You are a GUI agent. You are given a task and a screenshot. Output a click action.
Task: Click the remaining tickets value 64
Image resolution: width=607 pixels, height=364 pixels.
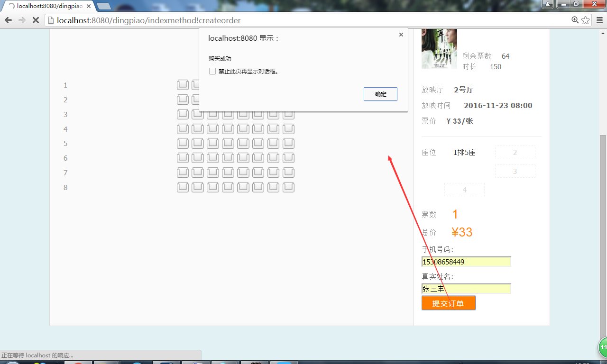(x=506, y=56)
